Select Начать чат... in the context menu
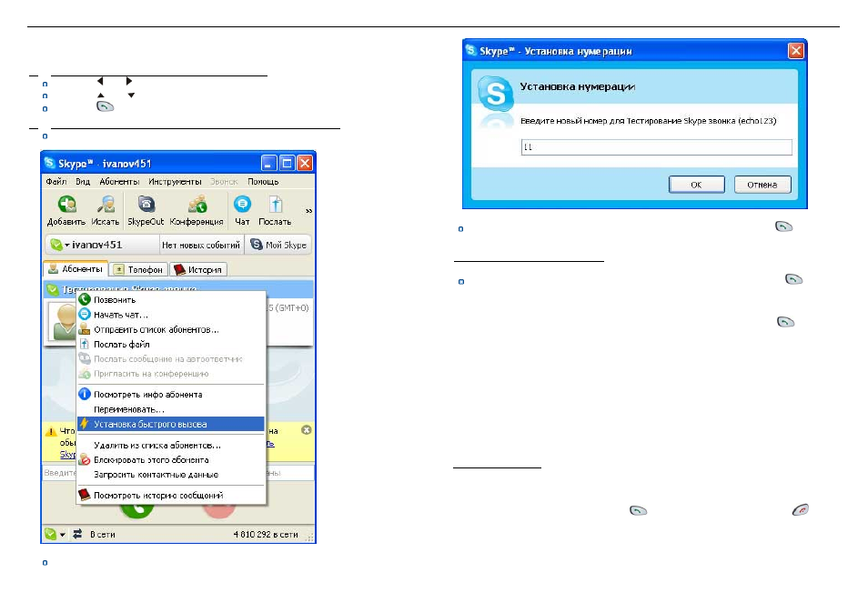The height and width of the screenshot is (613, 868). tap(170, 315)
